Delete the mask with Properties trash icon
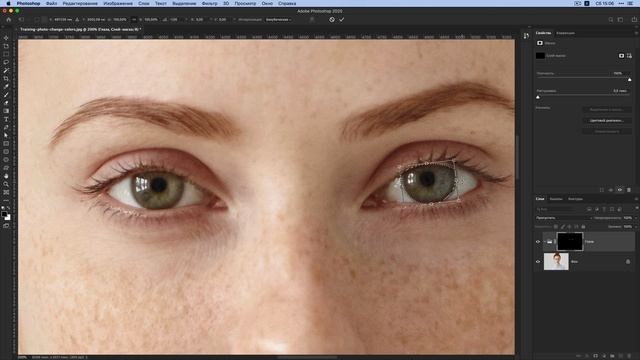This screenshot has height=360, width=640. (629, 190)
